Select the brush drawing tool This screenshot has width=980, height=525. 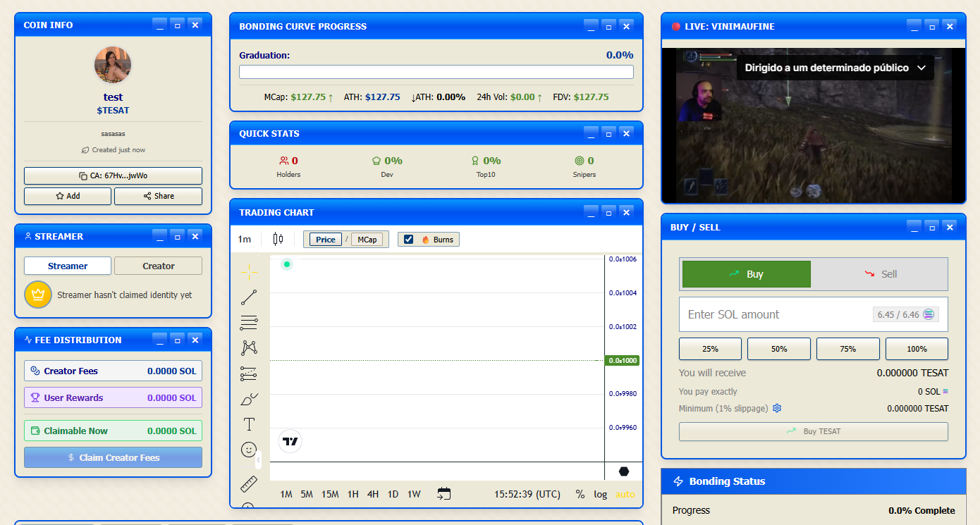click(249, 400)
